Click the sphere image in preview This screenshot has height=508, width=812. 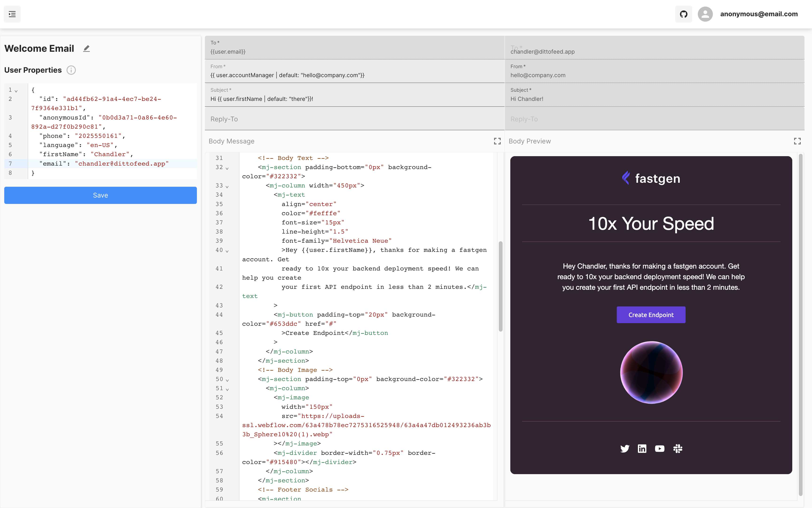(651, 372)
